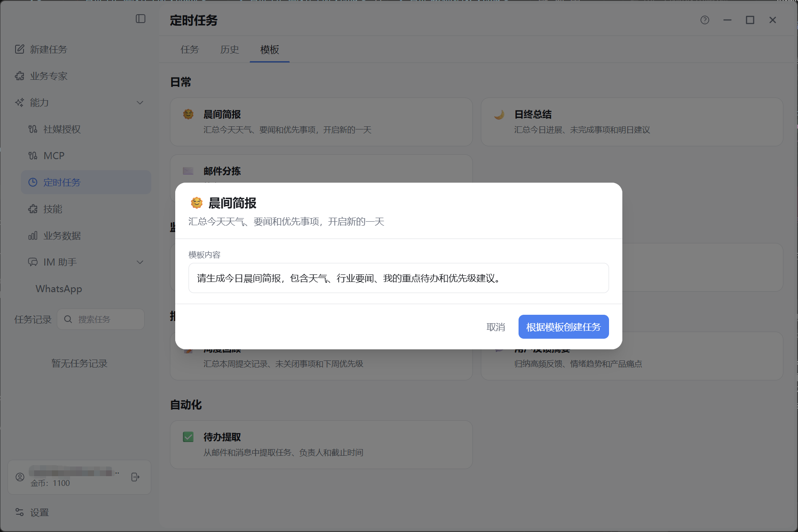Screen dimensions: 798x532
Task: Click the sun emoji in dialog header
Action: click(197, 203)
